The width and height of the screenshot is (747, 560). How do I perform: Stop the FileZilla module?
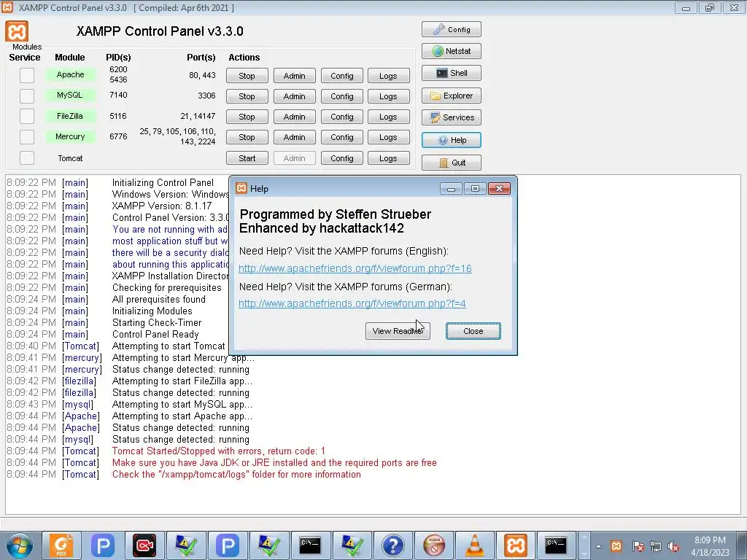click(x=247, y=117)
